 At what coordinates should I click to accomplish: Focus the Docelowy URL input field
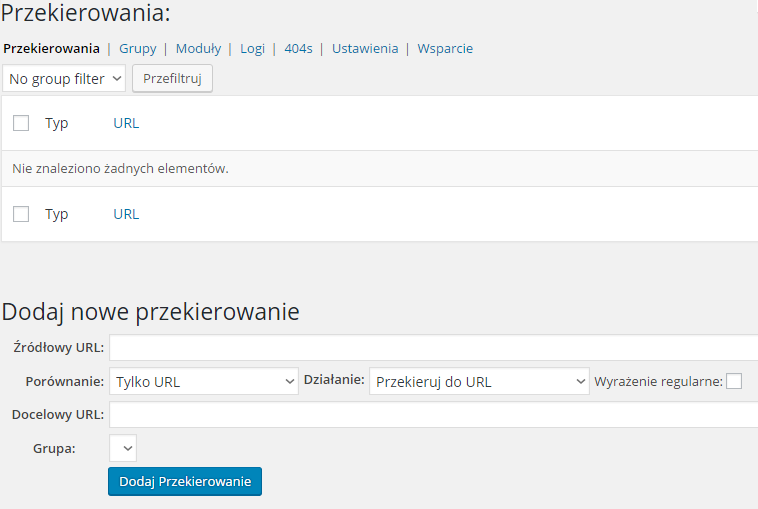pyautogui.click(x=434, y=414)
